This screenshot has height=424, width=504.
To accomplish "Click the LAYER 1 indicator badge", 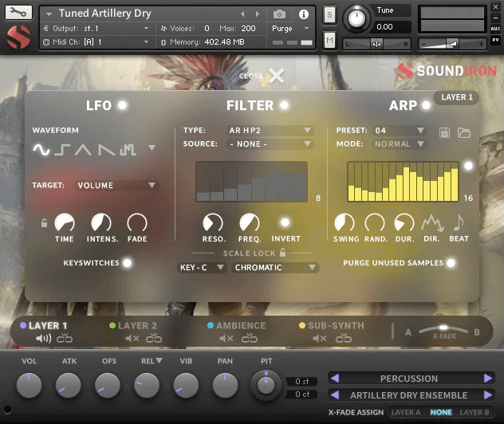I will (x=456, y=97).
